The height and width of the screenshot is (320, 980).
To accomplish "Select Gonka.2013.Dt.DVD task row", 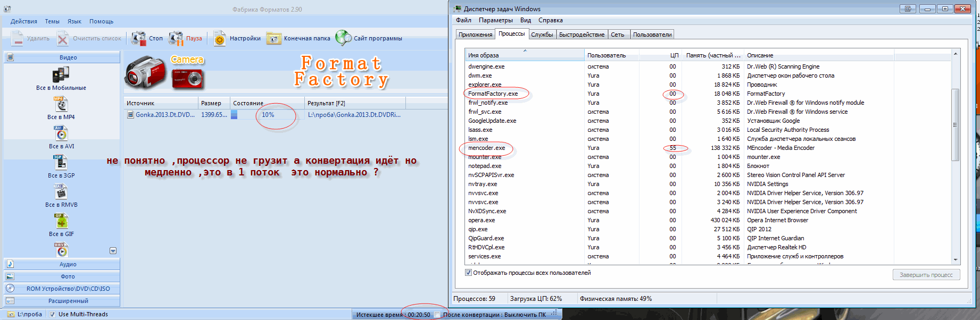I will pos(264,114).
